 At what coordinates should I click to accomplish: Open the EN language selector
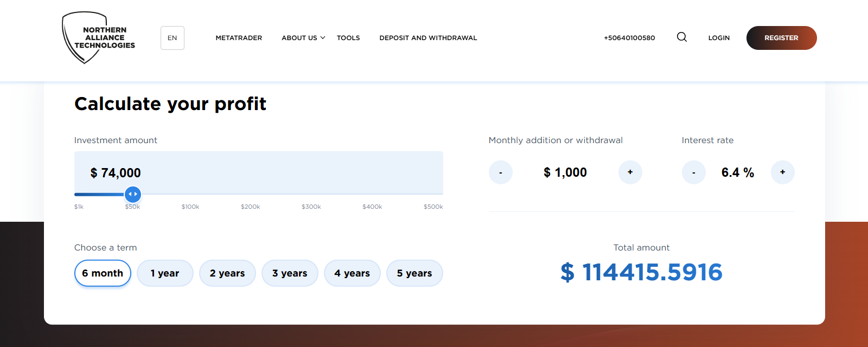pyautogui.click(x=173, y=38)
